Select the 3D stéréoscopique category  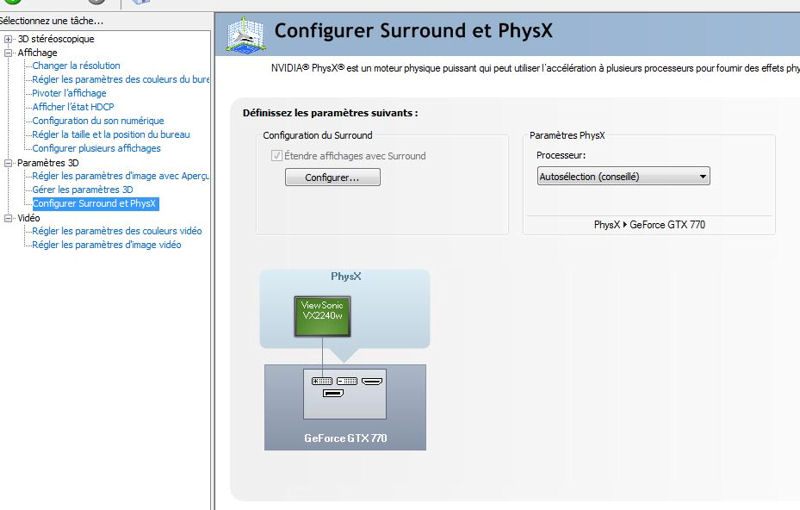click(56, 39)
